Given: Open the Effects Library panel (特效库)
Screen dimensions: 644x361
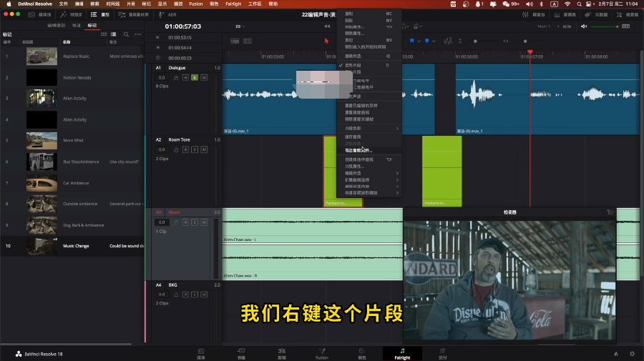Looking at the screenshot, I should (x=71, y=14).
